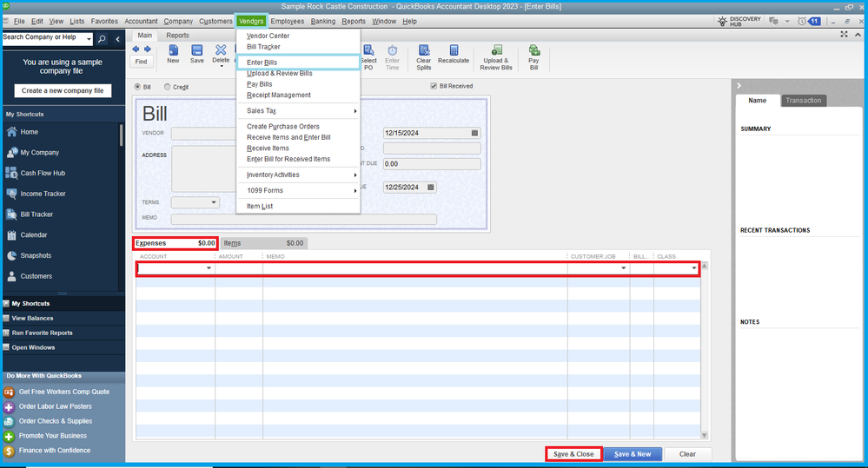Click the Find next arrow icon
The image size is (868, 468).
pyautogui.click(x=147, y=49)
